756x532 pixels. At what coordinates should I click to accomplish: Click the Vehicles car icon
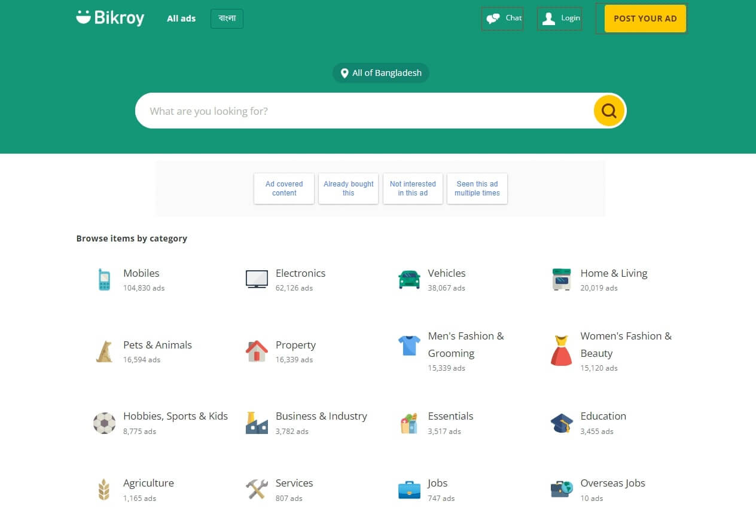(409, 279)
